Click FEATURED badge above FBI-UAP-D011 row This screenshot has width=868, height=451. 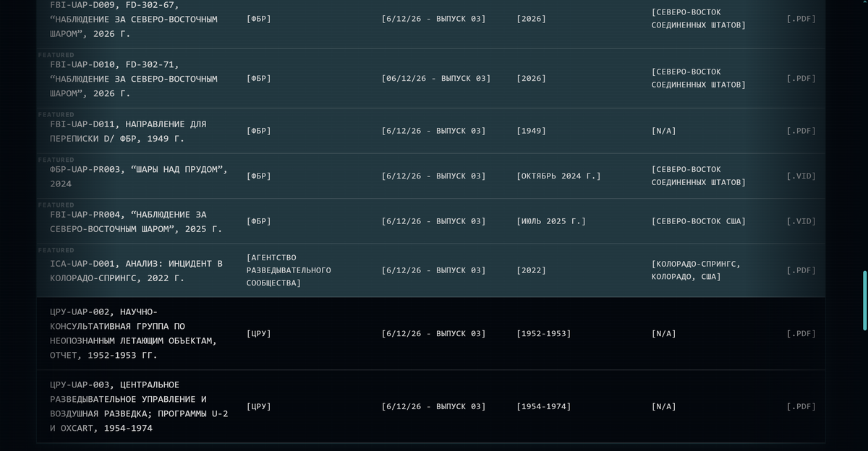point(56,115)
